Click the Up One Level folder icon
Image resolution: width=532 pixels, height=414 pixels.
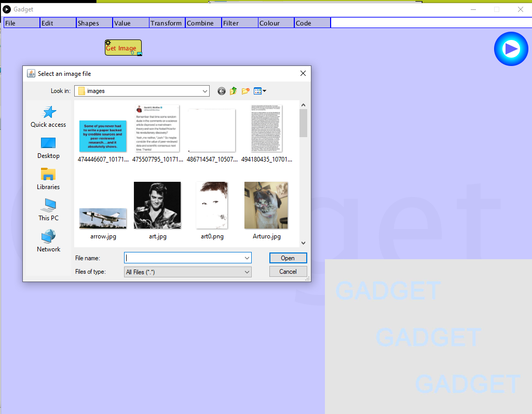pos(234,91)
